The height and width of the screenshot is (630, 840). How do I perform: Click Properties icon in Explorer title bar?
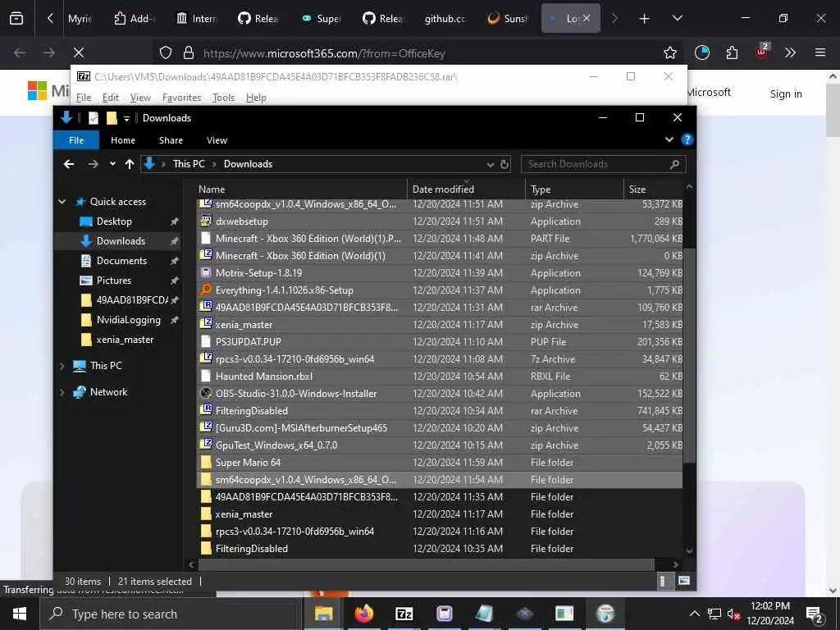click(94, 118)
